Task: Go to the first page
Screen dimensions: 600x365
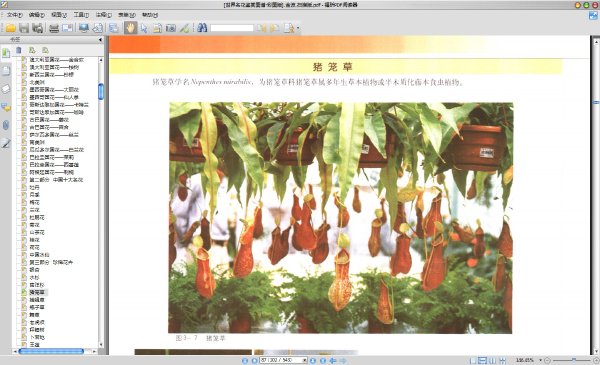Action: click(x=245, y=360)
